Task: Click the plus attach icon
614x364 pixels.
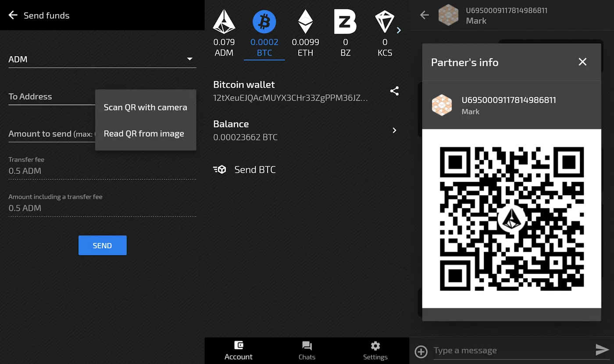Action: point(421,351)
